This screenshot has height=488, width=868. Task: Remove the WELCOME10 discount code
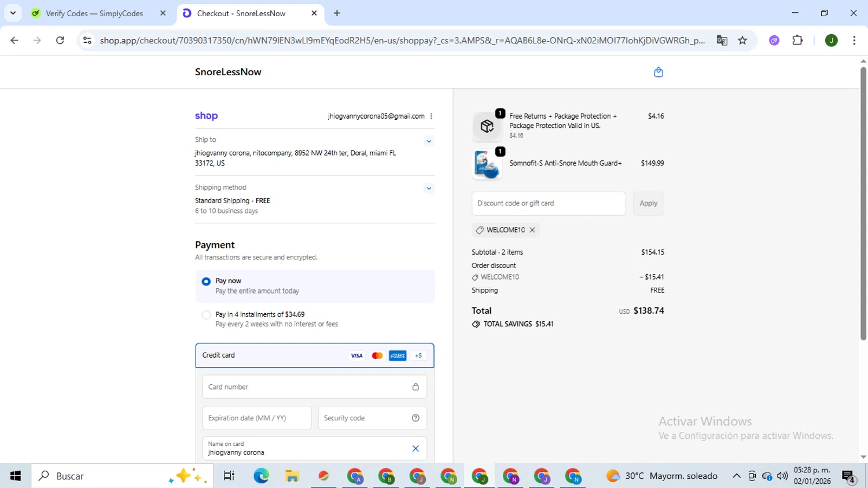click(x=532, y=230)
